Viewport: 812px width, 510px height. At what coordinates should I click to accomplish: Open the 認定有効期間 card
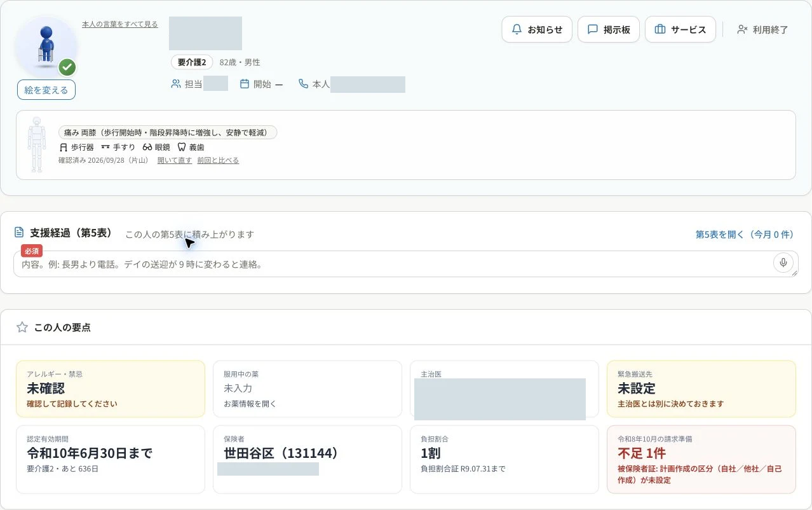pyautogui.click(x=111, y=459)
